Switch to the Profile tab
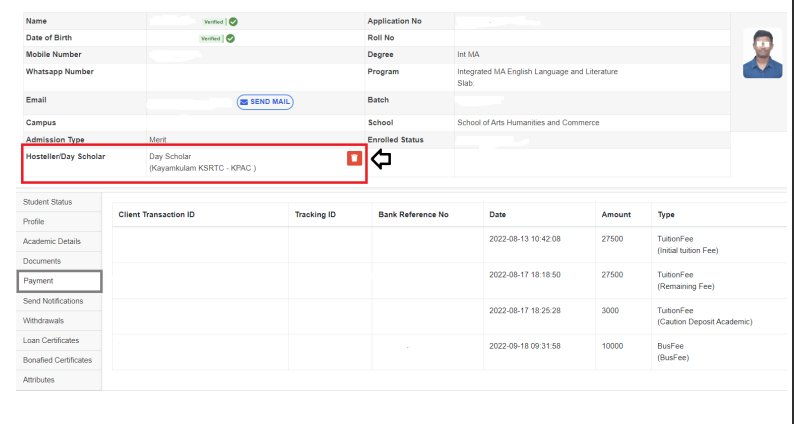Viewport: 794px width, 424px height. point(34,221)
